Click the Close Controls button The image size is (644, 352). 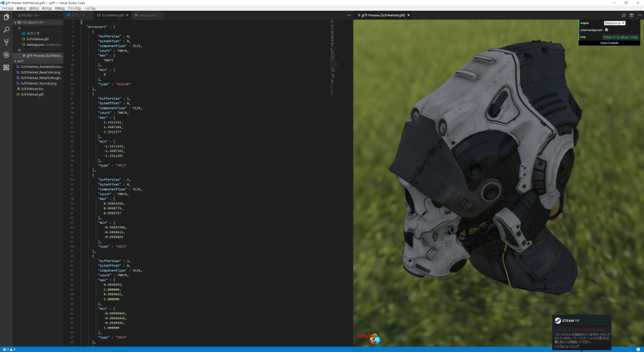[609, 43]
